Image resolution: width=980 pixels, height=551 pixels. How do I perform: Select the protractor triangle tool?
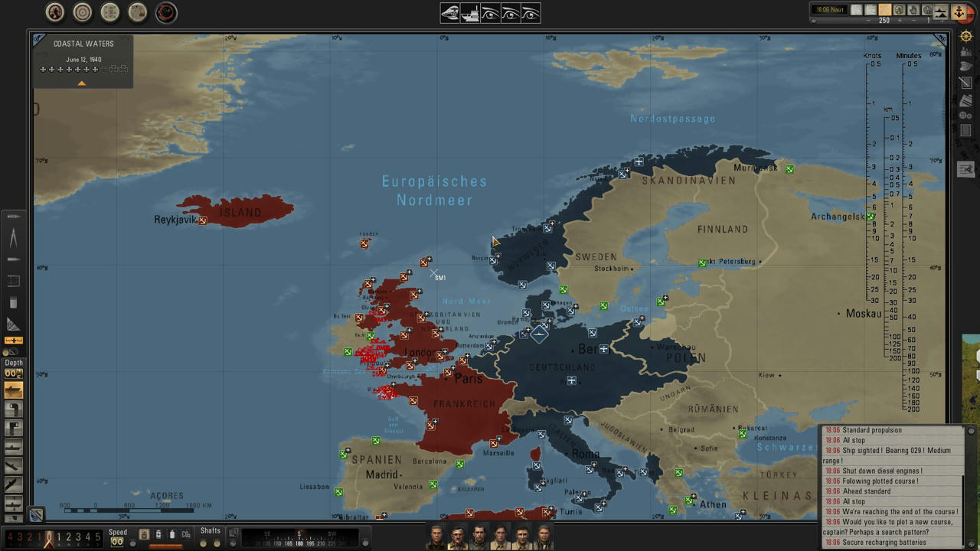pyautogui.click(x=13, y=323)
